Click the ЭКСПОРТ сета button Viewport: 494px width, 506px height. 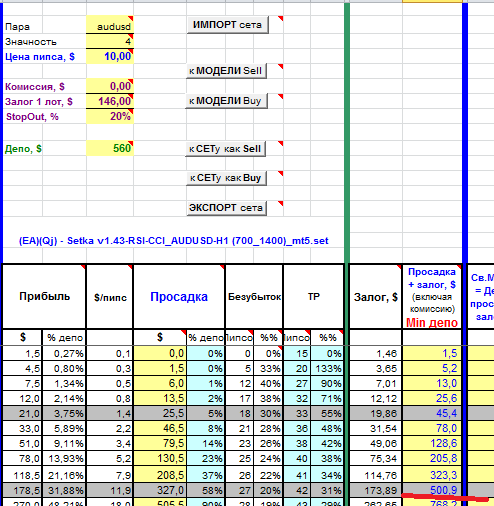tap(227, 208)
